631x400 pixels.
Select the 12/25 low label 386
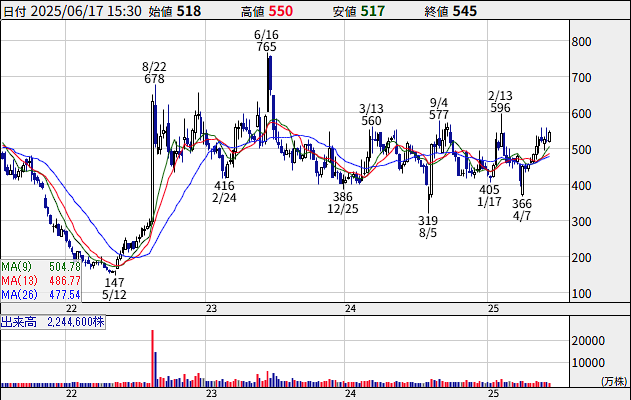click(342, 196)
